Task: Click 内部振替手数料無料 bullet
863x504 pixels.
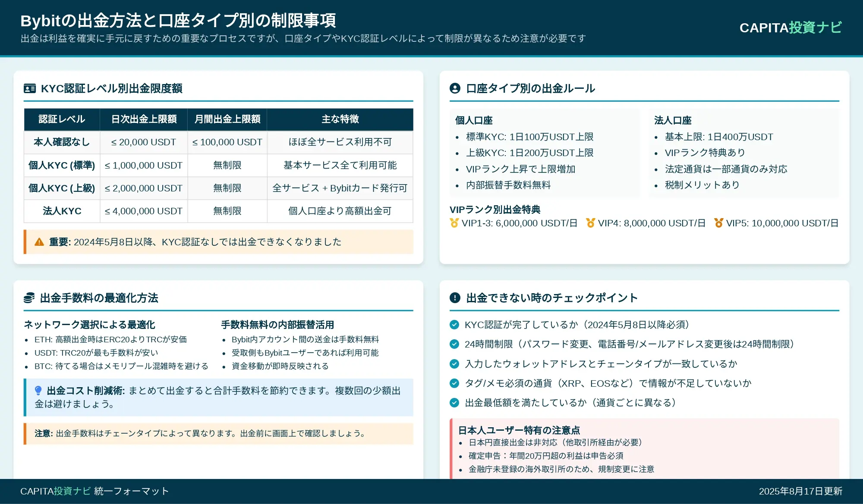Action: (x=508, y=185)
